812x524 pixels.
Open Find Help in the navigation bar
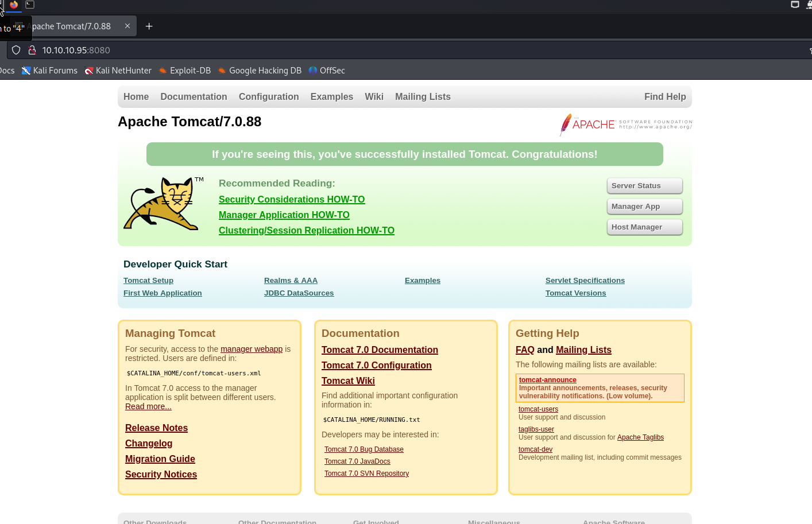click(664, 97)
